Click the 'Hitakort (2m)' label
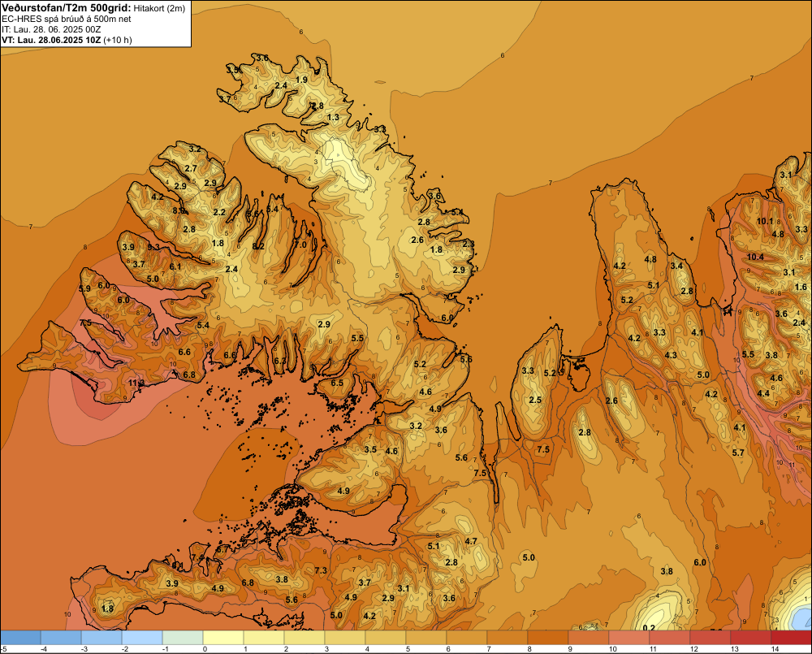Image resolution: width=812 pixels, height=654 pixels. pyautogui.click(x=159, y=8)
